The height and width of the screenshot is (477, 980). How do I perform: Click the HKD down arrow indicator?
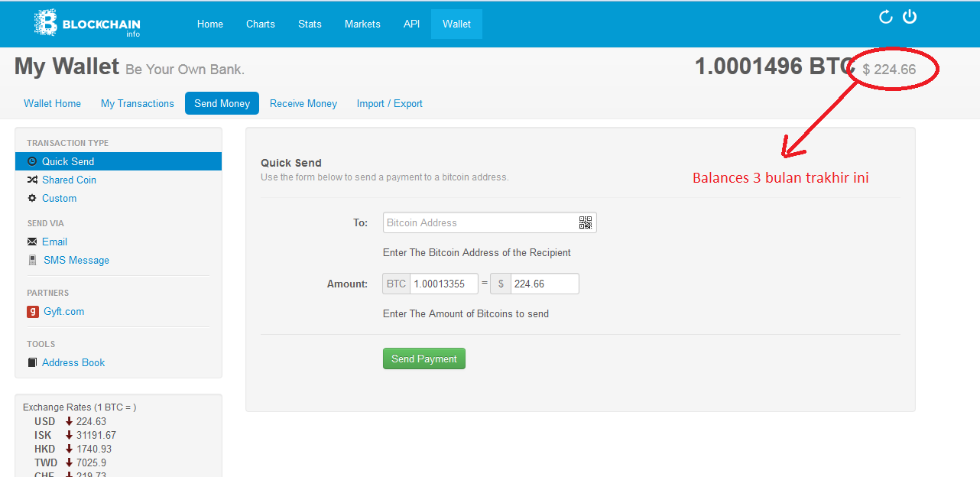[69, 449]
